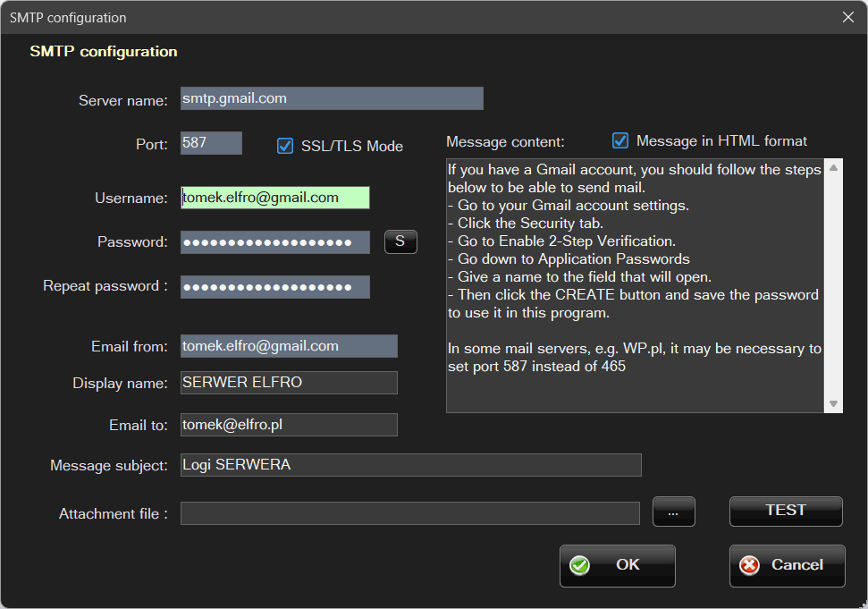Click the Repeat password field
Screen dimensions: 868x609
coord(274,287)
